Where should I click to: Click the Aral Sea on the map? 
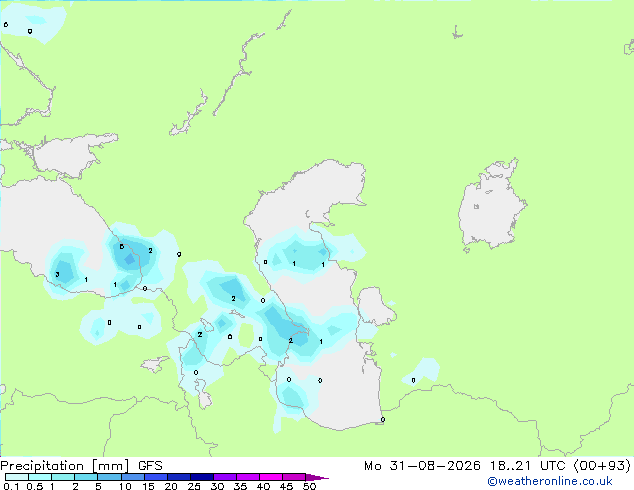(x=491, y=204)
